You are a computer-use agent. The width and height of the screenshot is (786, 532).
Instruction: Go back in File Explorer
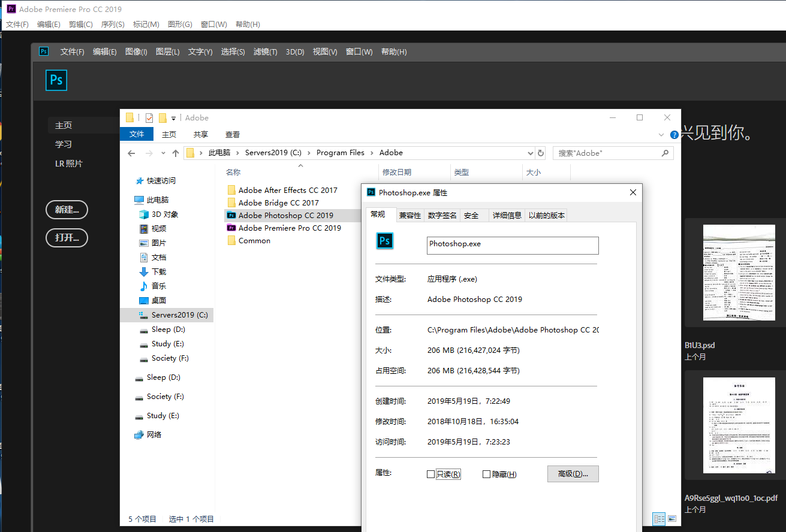(x=132, y=153)
